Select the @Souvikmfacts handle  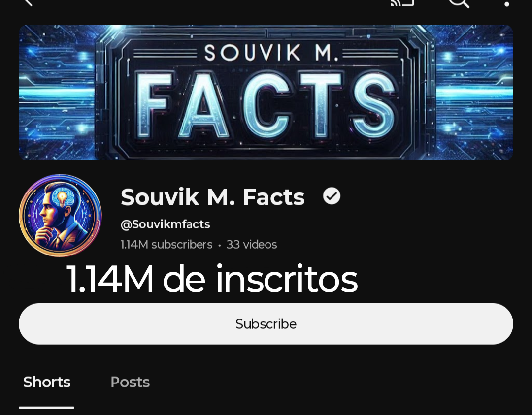coord(165,224)
